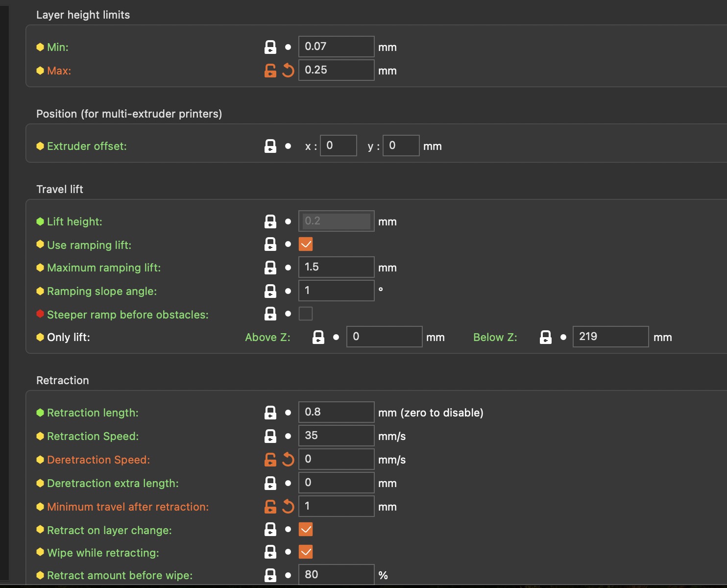Screen dimensions: 727x588
Task: Click the lock icon for Steeper ramp before obstacles
Action: 270,314
